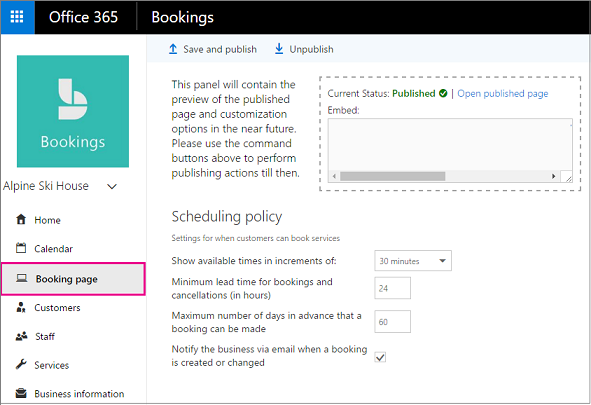
Task: Click the Calendar icon in sidebar
Action: [x=21, y=248]
